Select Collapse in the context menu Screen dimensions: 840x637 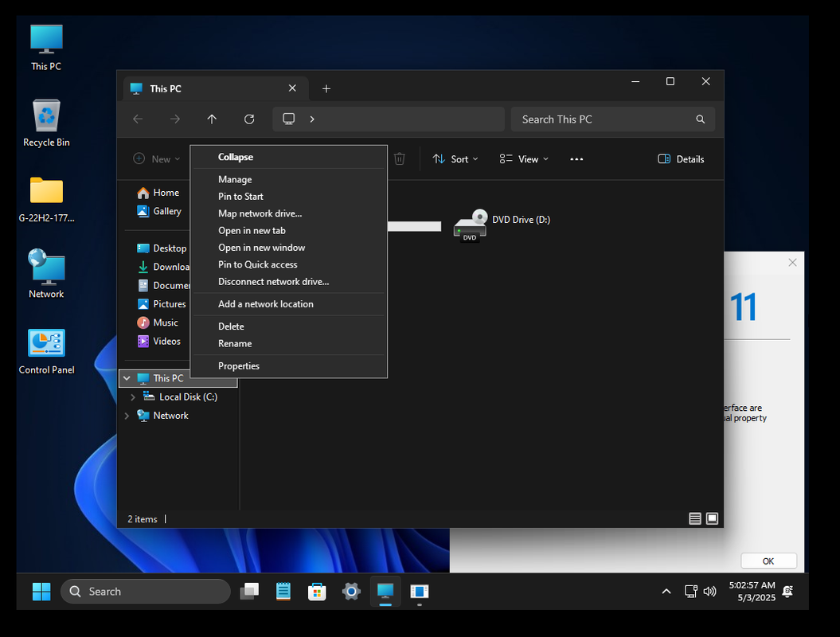pyautogui.click(x=289, y=157)
